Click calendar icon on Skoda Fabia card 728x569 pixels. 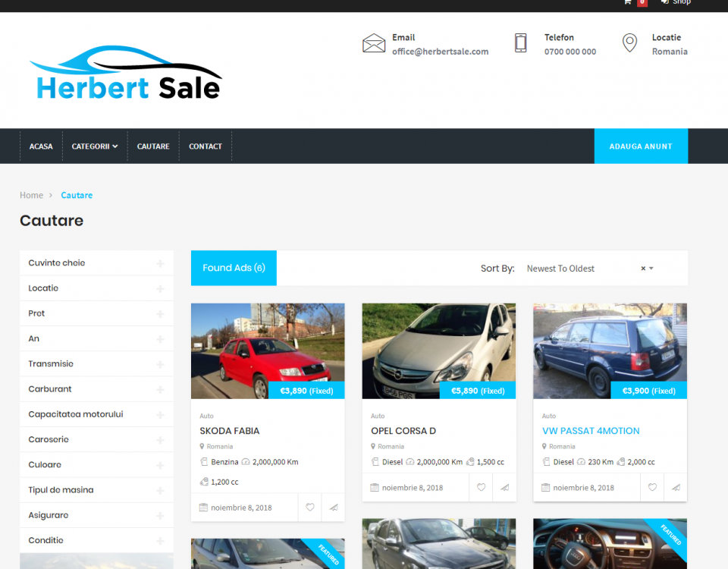[x=203, y=508]
